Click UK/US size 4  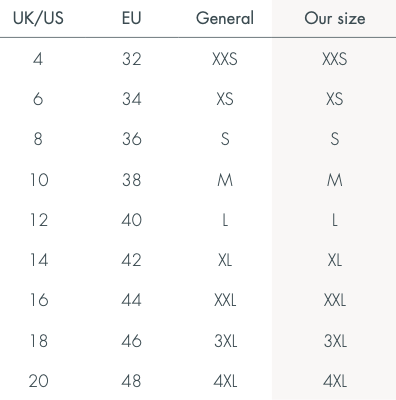point(38,59)
